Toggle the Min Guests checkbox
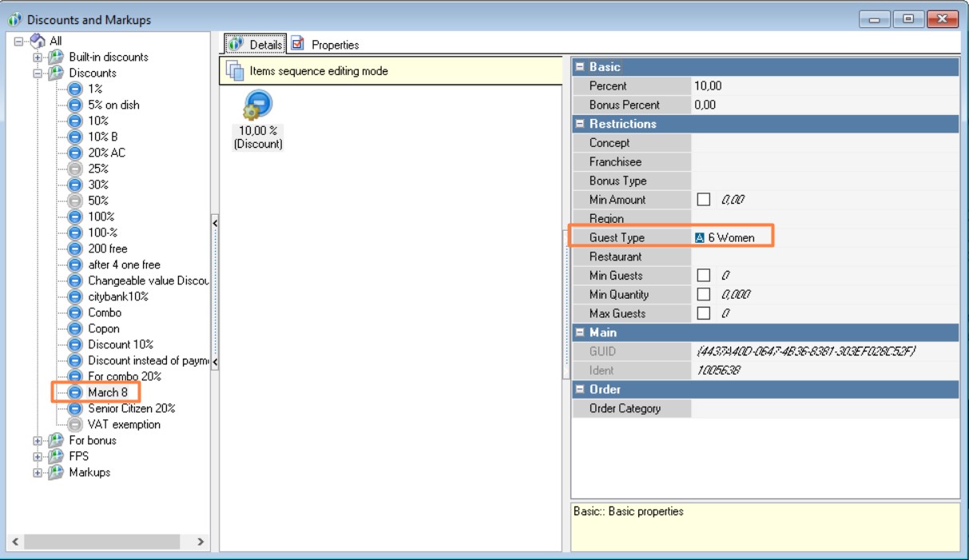969x560 pixels. [x=704, y=276]
